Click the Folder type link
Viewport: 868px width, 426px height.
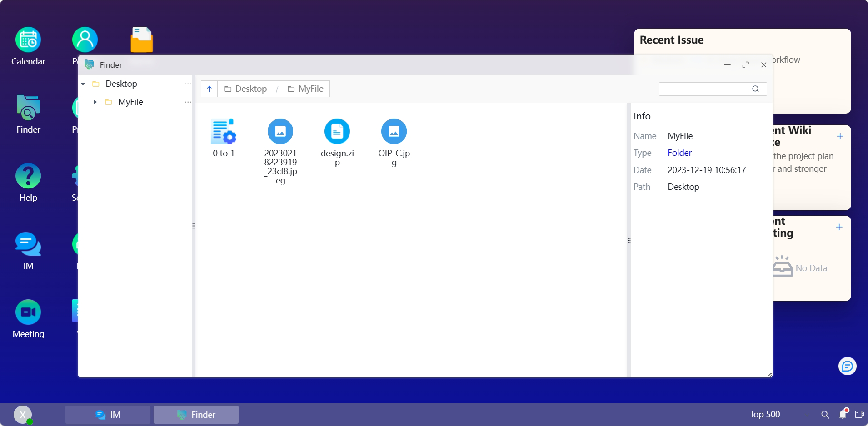tap(679, 153)
